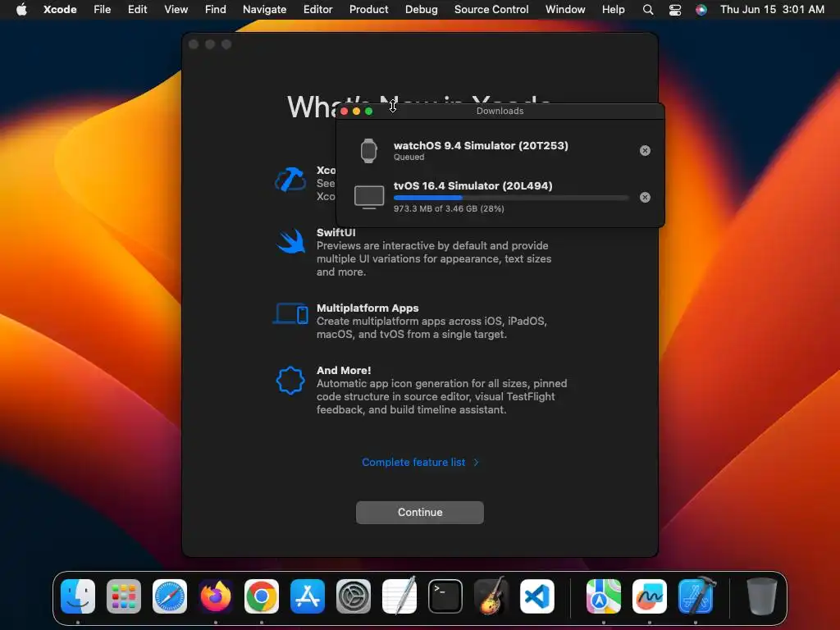Click the watchOS simulator watch icon
840x630 pixels.
click(x=368, y=151)
